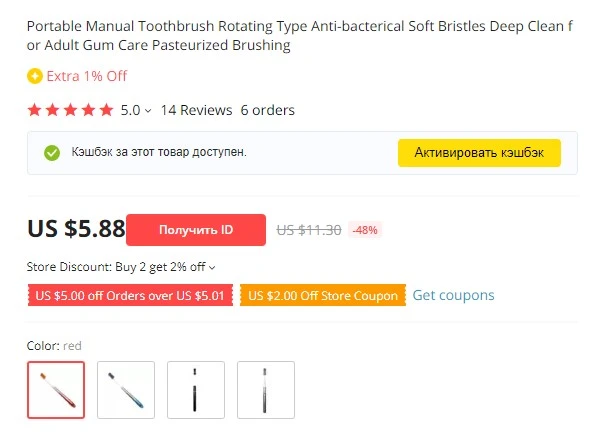Image resolution: width=603 pixels, height=438 pixels.
Task: Click the third rating star
Action: 70,110
